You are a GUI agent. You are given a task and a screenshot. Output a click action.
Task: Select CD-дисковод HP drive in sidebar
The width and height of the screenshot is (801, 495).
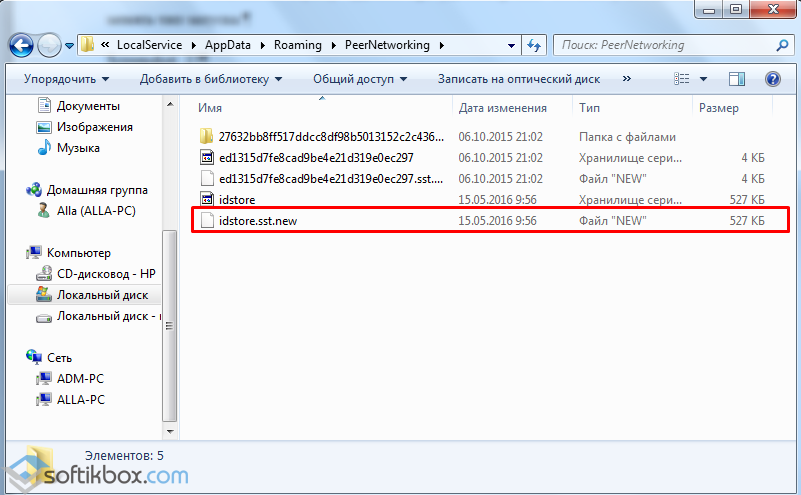click(105, 274)
